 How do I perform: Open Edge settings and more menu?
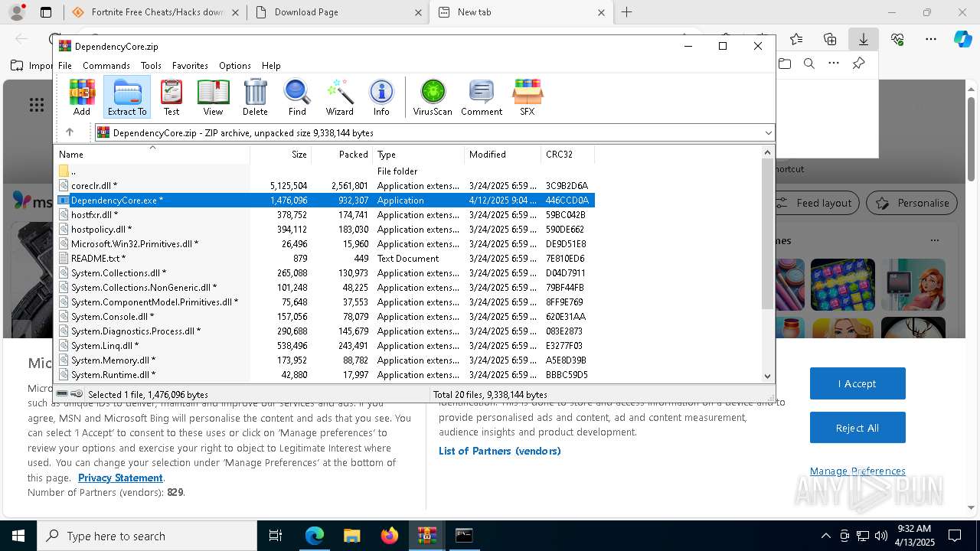(931, 39)
